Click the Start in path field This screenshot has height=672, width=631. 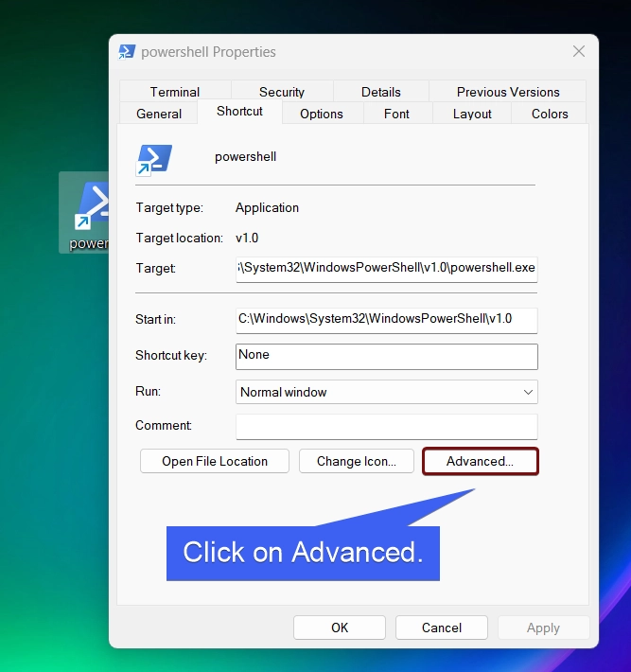click(386, 320)
